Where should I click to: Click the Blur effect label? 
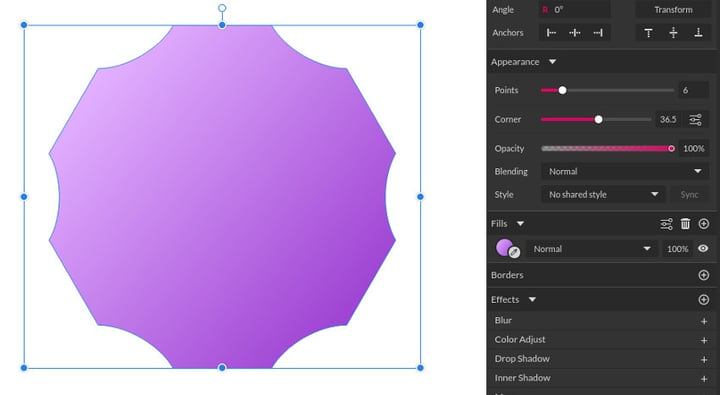503,320
